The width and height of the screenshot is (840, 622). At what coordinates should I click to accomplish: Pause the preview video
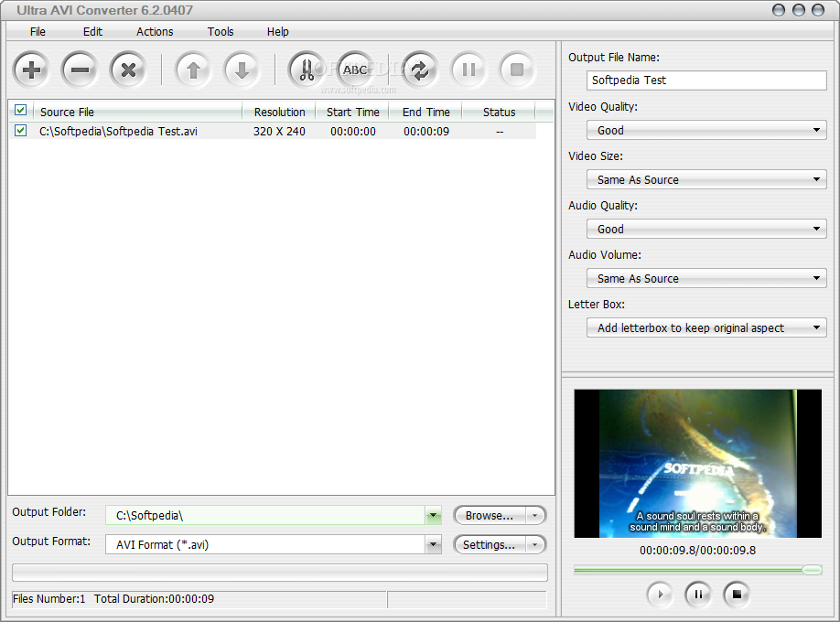point(698,595)
